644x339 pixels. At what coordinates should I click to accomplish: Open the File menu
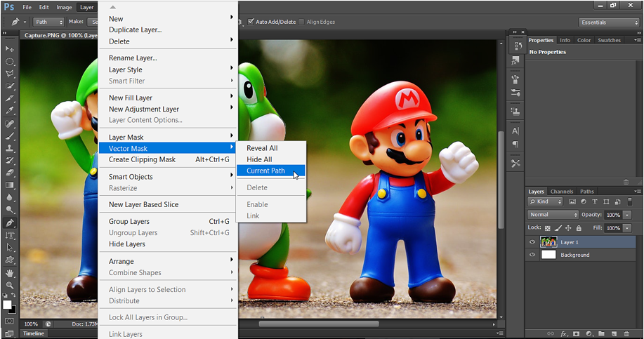click(x=27, y=7)
